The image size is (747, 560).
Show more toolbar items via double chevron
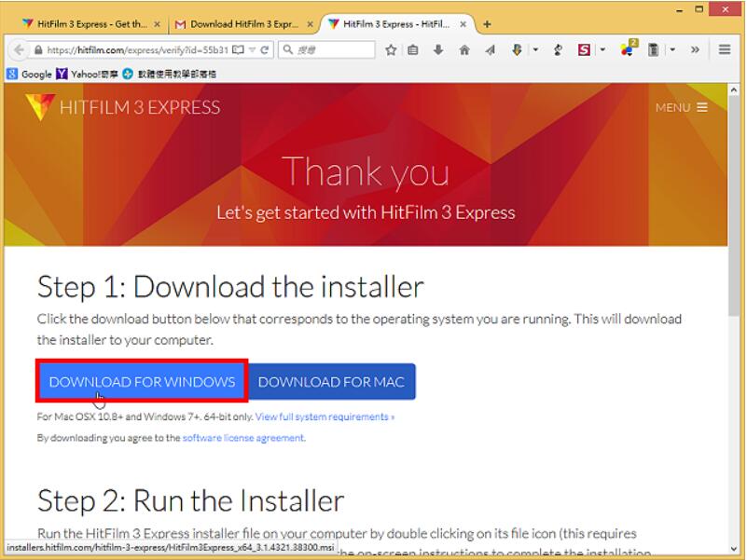tap(695, 49)
